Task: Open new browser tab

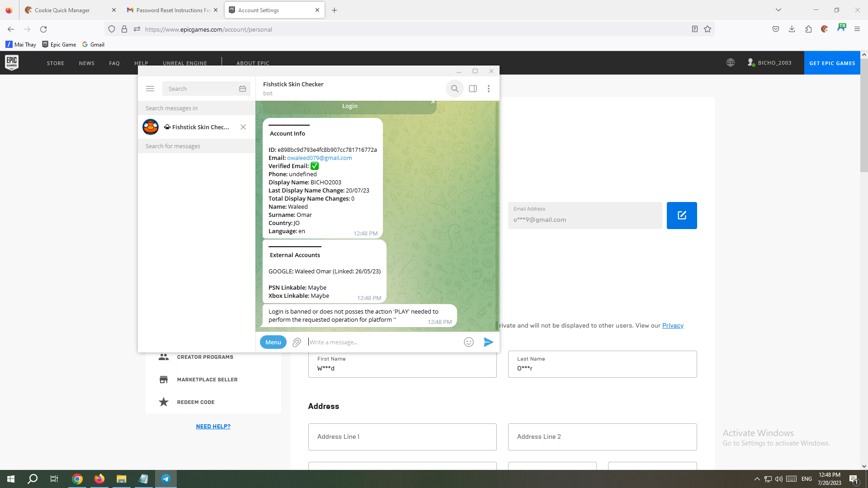Action: click(x=335, y=10)
